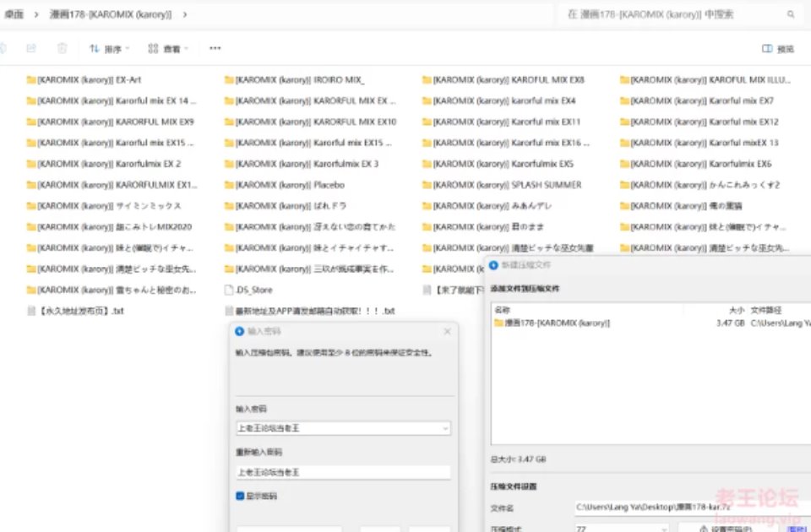Select the KARORFUL MIX EX10 folder icon
This screenshot has width=811, height=532.
(229, 122)
